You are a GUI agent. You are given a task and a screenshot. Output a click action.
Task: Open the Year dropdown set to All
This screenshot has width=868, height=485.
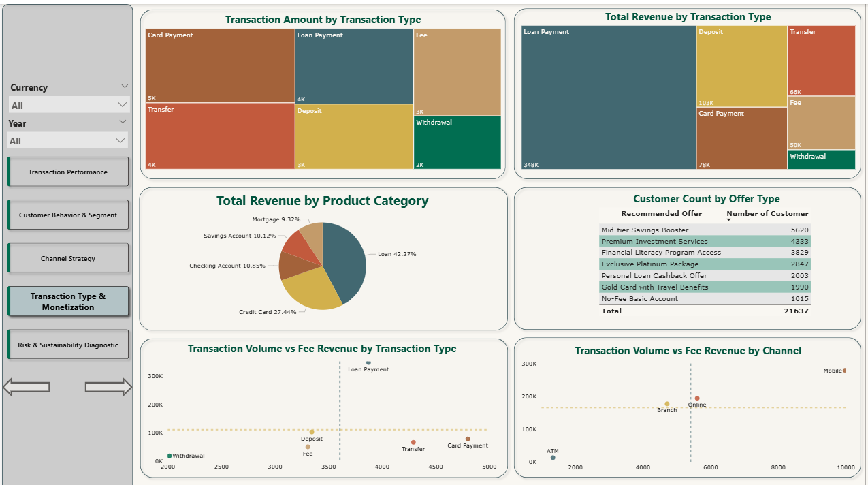tap(67, 141)
